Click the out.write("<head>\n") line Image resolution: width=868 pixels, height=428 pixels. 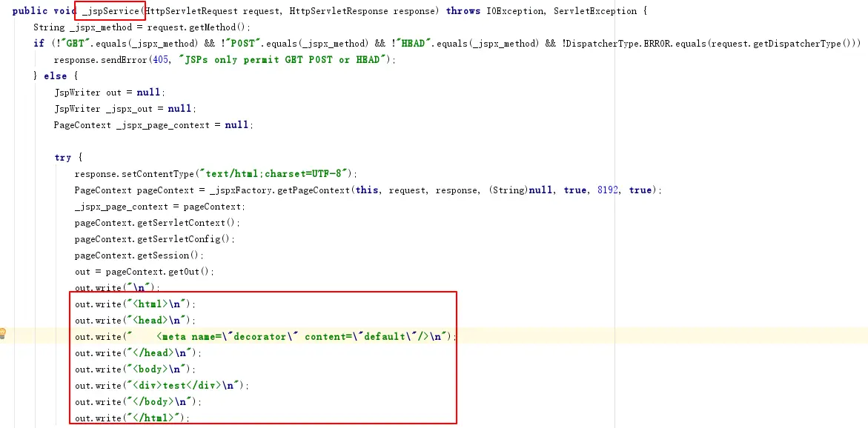136,320
